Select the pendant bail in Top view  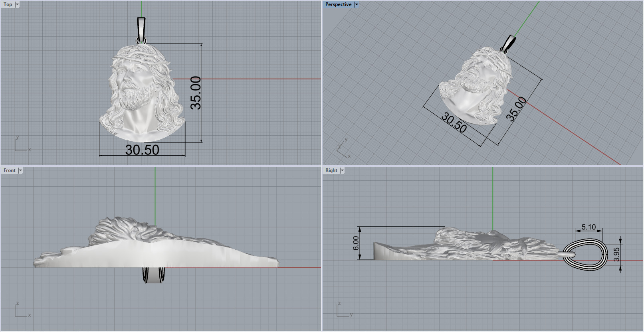(x=141, y=29)
